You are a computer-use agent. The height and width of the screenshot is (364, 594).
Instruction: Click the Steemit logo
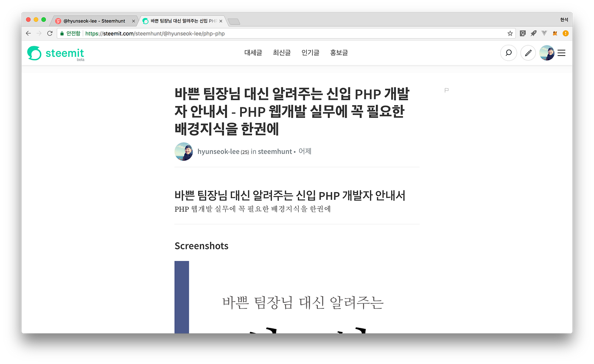point(56,53)
